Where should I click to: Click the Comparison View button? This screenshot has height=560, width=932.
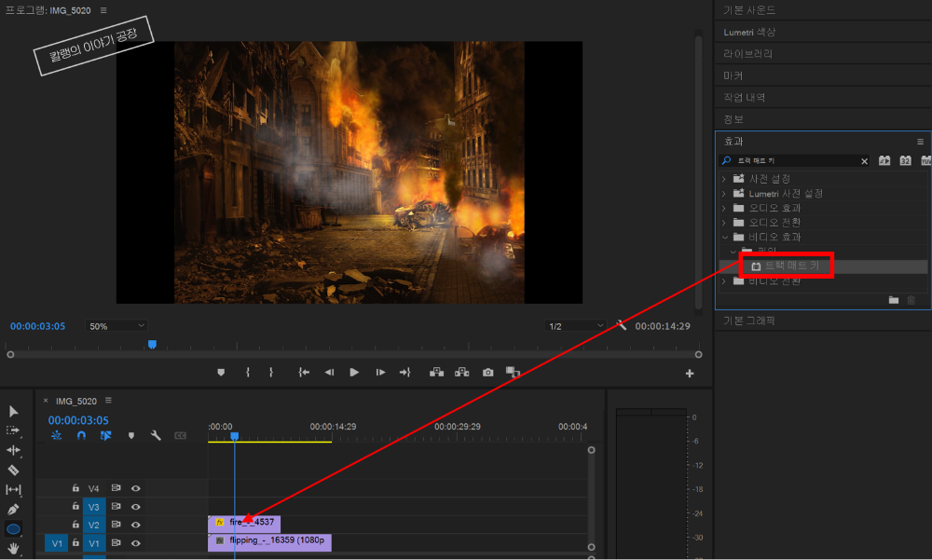tap(513, 372)
